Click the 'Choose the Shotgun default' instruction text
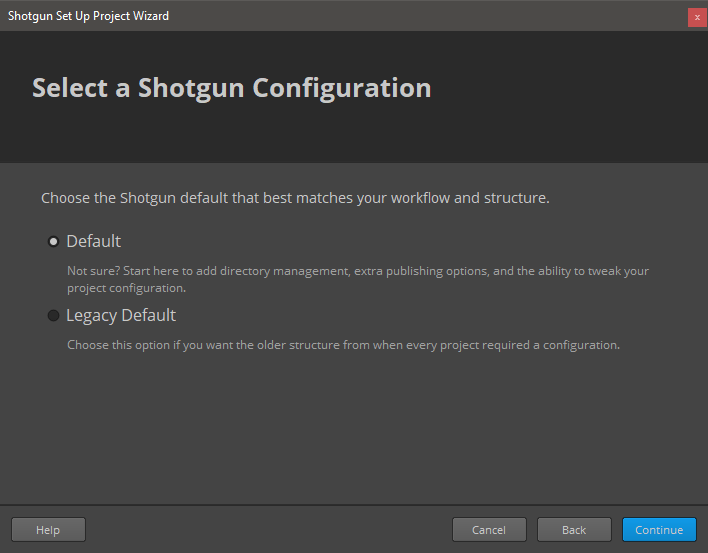The image size is (708, 553). (295, 198)
